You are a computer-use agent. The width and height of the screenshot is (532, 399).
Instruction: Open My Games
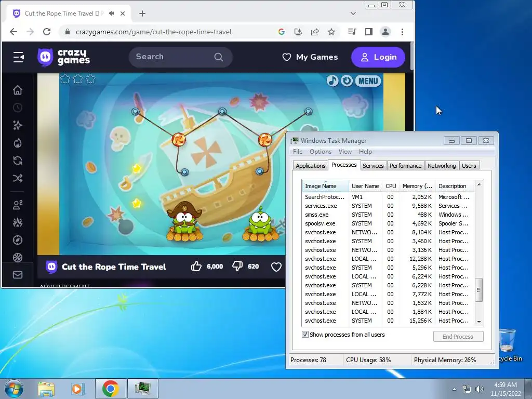point(310,57)
